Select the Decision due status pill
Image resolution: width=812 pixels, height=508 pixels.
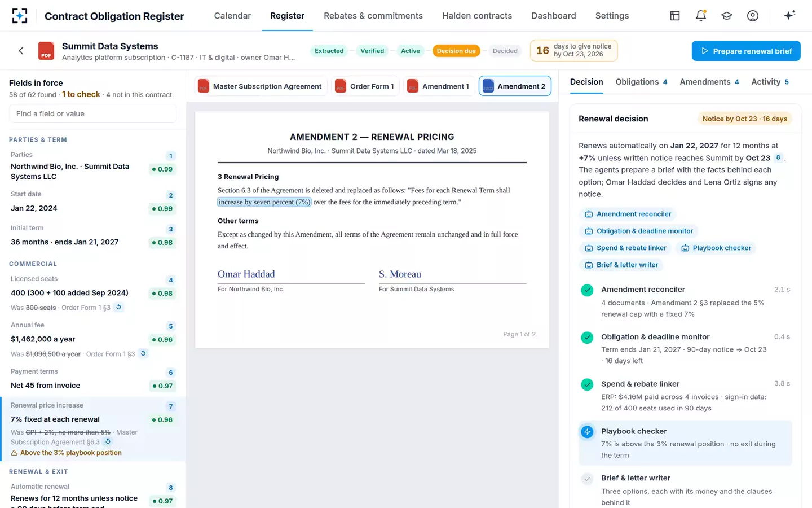(456, 51)
